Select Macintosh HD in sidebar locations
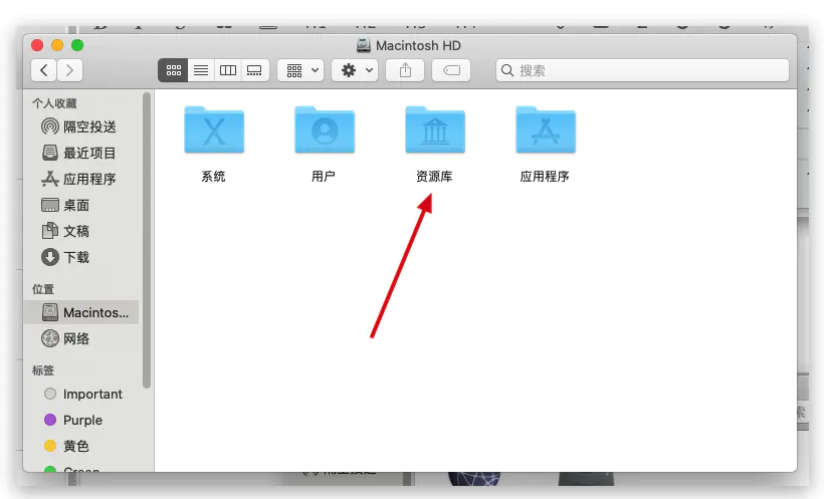The image size is (824, 499). 81,313
